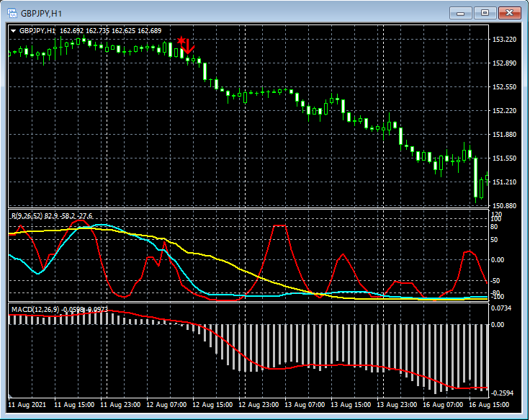Click the 153.220 price scale label
The width and height of the screenshot is (530, 420).
click(x=505, y=40)
